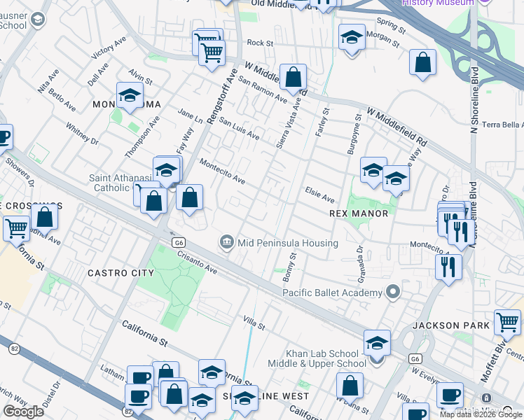Click the JACKSON PARK neighborhood label
Viewport: 524px width, 420px height.
click(451, 325)
